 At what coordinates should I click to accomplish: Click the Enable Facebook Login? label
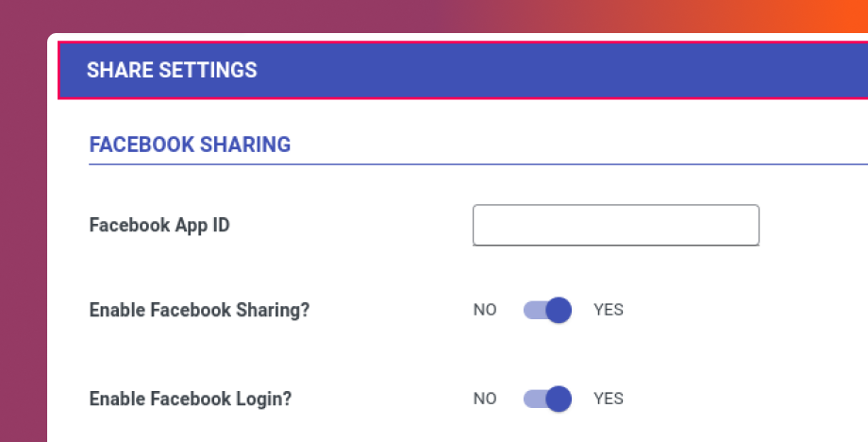click(191, 399)
